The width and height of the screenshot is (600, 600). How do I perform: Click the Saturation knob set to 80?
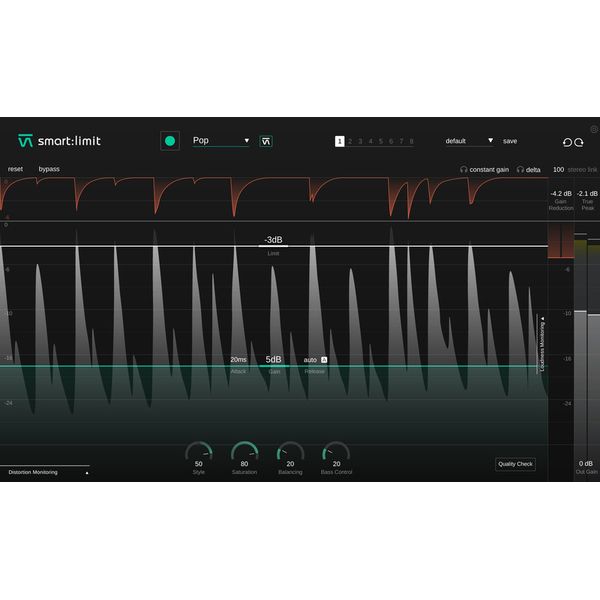coord(244,452)
